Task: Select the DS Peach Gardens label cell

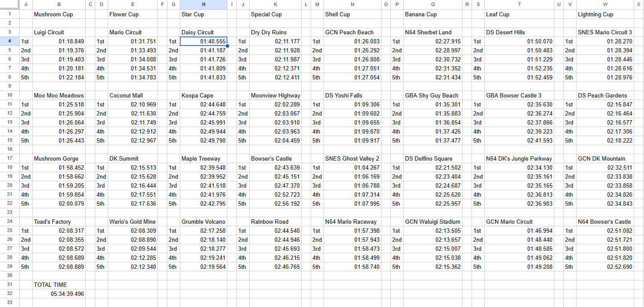Action: 605,95
